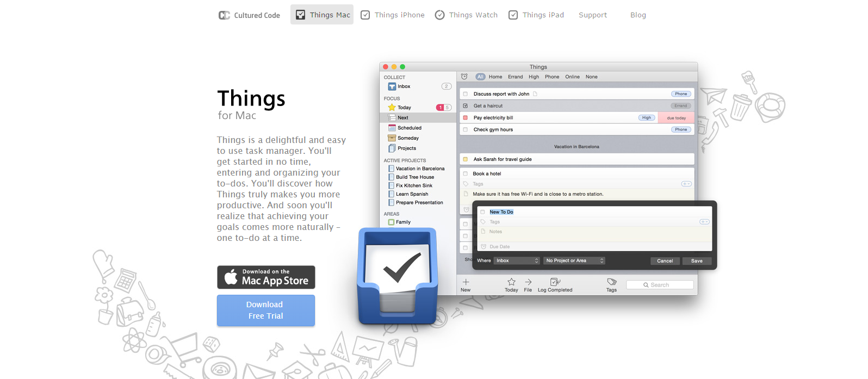
Task: Open the Where dropdown showing Inbox
Action: pyautogui.click(x=517, y=261)
